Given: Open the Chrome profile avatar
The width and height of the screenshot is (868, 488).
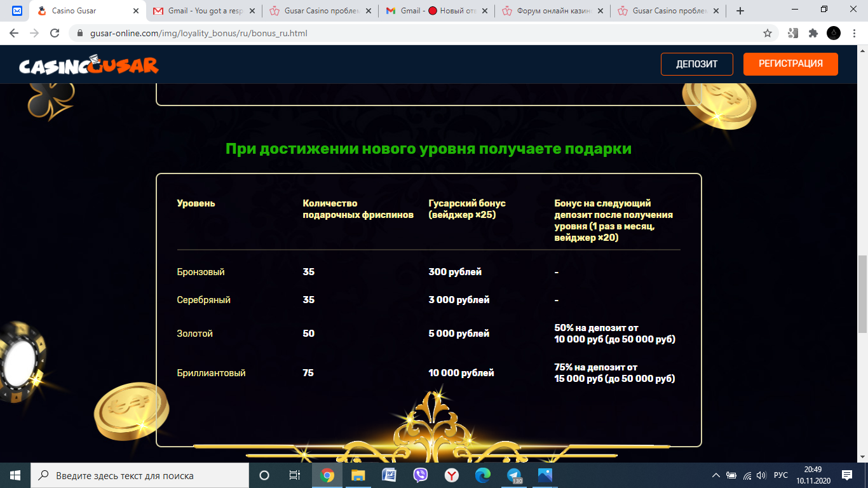Looking at the screenshot, I should pos(833,33).
